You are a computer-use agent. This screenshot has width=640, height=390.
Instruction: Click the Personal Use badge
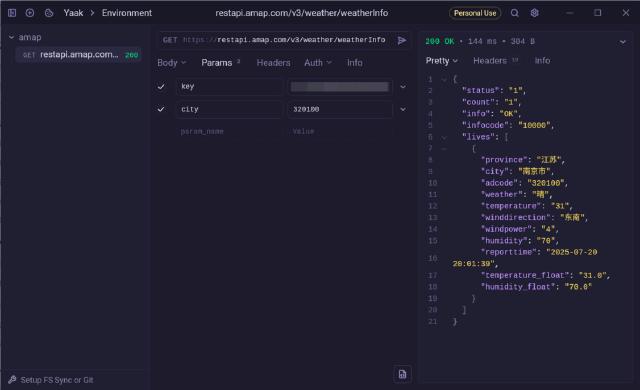[475, 13]
